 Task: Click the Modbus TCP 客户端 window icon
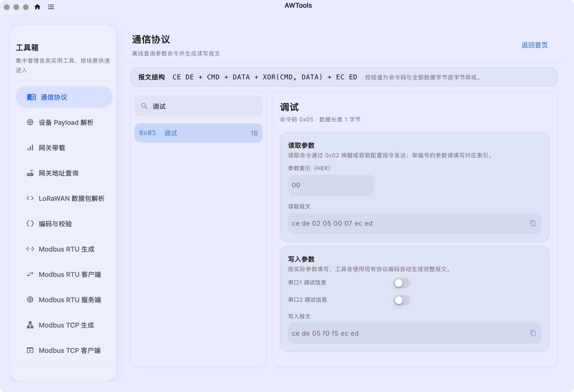tap(30, 350)
